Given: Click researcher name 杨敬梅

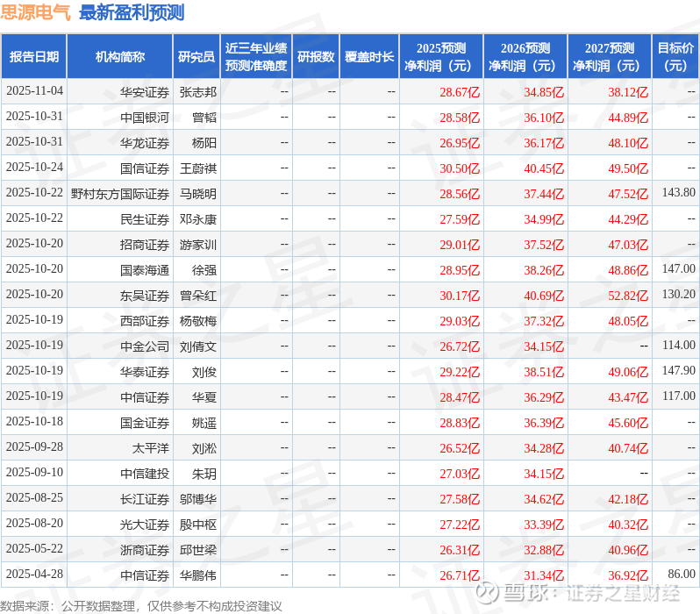Looking at the screenshot, I should (x=197, y=322).
